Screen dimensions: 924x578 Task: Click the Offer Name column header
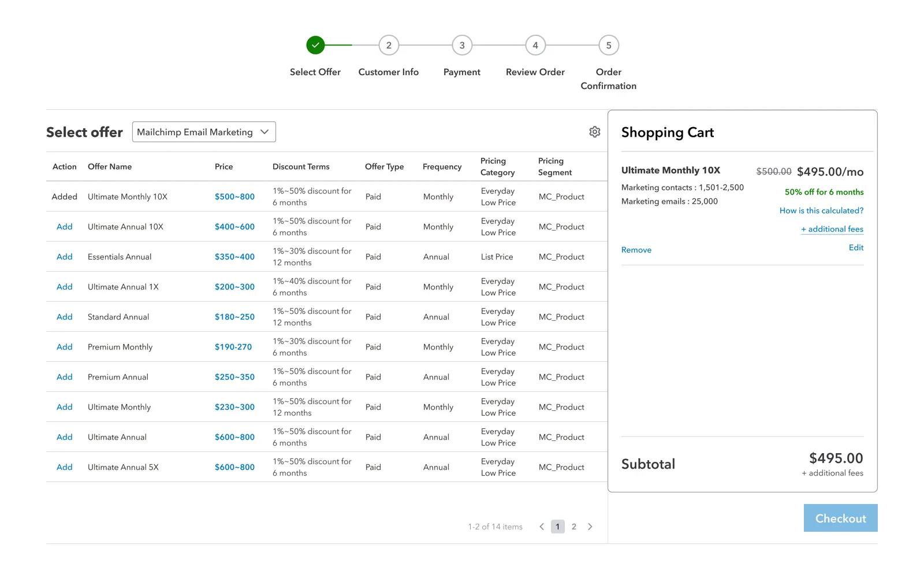point(110,166)
